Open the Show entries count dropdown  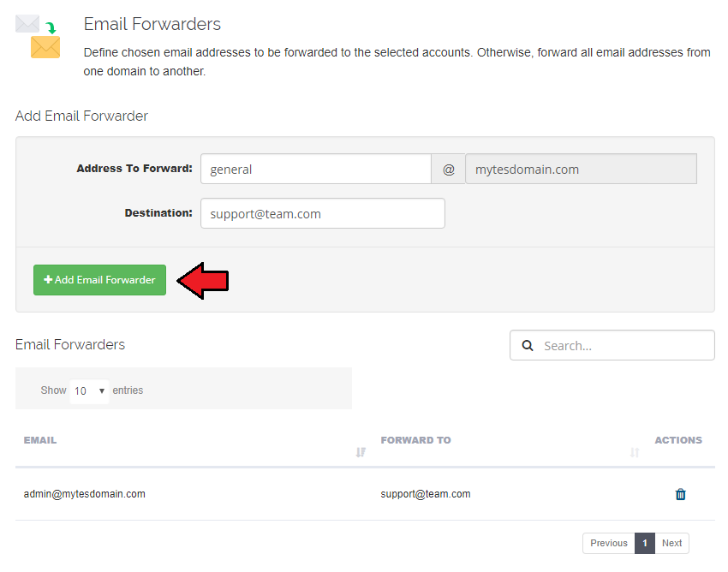click(x=89, y=390)
